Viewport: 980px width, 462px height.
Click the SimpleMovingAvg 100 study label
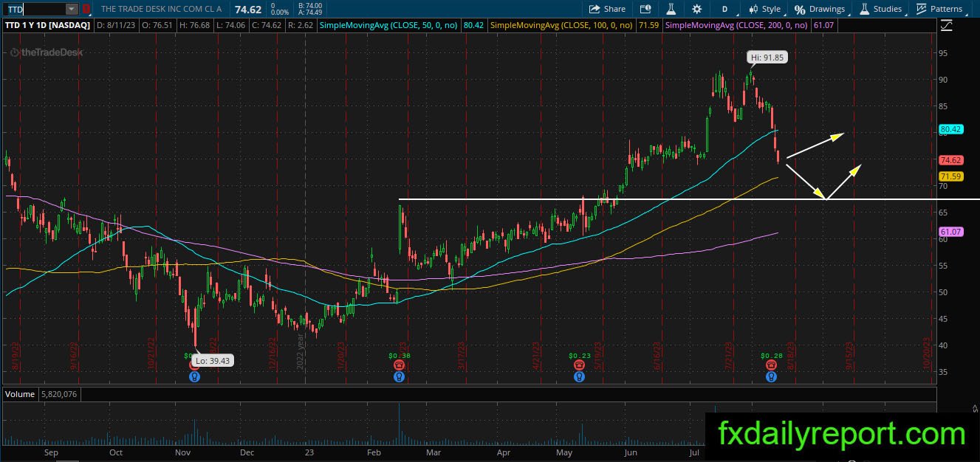point(563,25)
